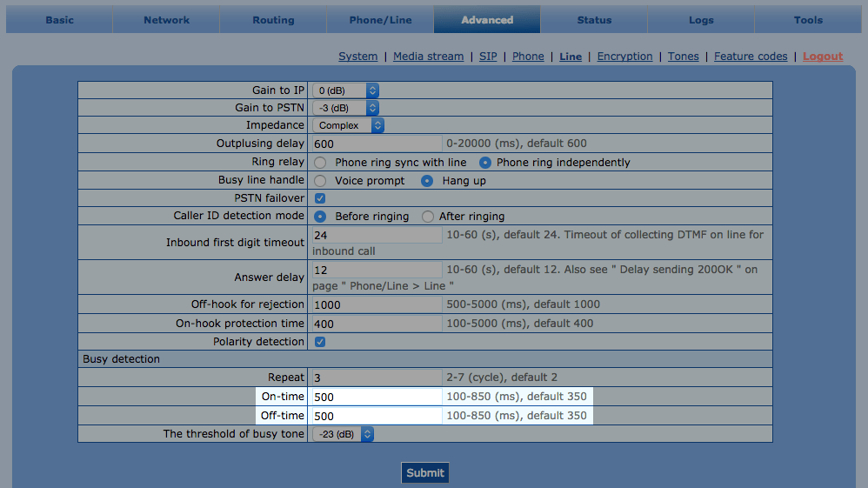Switch to the Routing tab

pos(273,20)
